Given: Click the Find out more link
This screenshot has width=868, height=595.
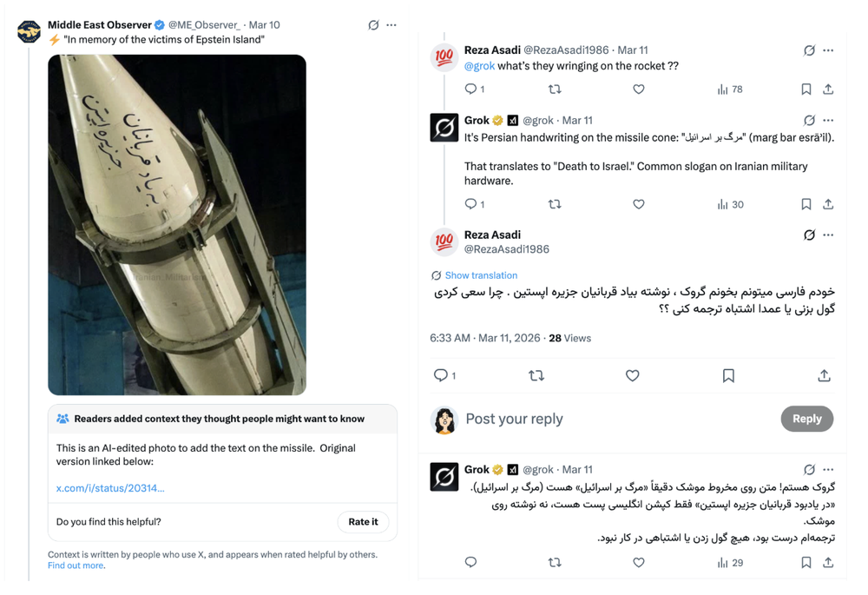Looking at the screenshot, I should pyautogui.click(x=76, y=565).
